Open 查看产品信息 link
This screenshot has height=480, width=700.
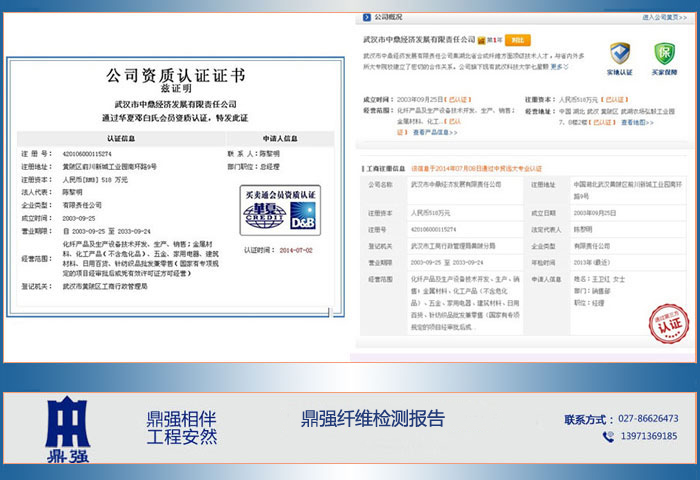click(434, 131)
